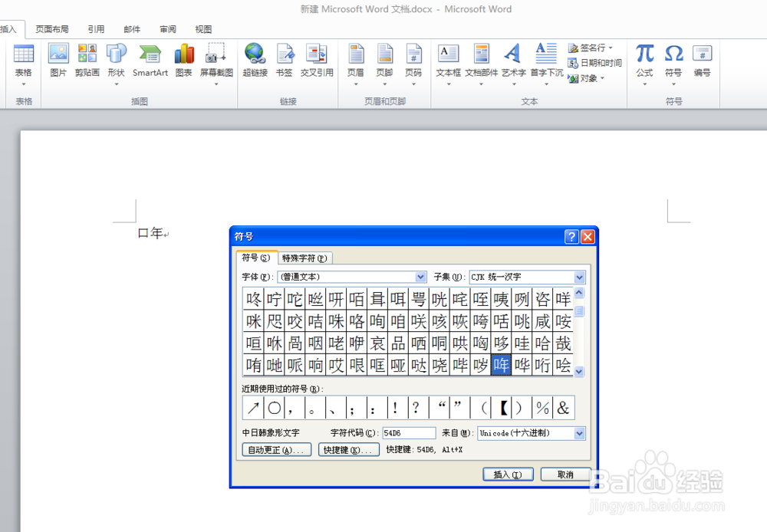Open the Shapes (形状) gallery
This screenshot has width=767, height=532.
coord(117,61)
